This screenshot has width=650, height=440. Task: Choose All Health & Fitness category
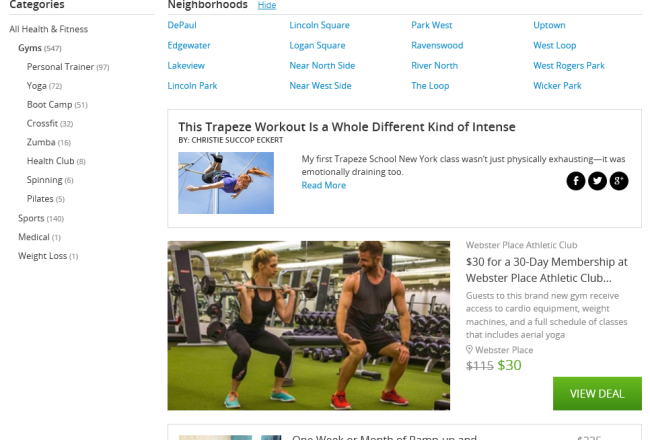tap(49, 29)
